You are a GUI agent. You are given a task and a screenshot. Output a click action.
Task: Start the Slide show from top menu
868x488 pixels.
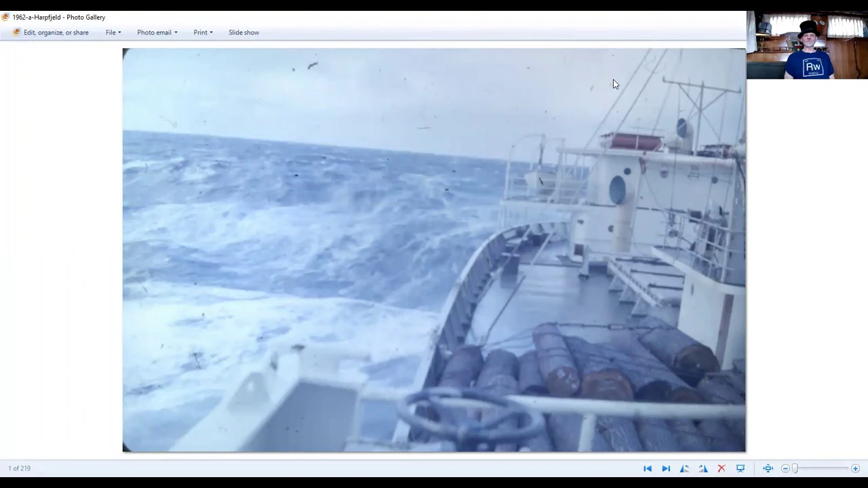point(243,33)
